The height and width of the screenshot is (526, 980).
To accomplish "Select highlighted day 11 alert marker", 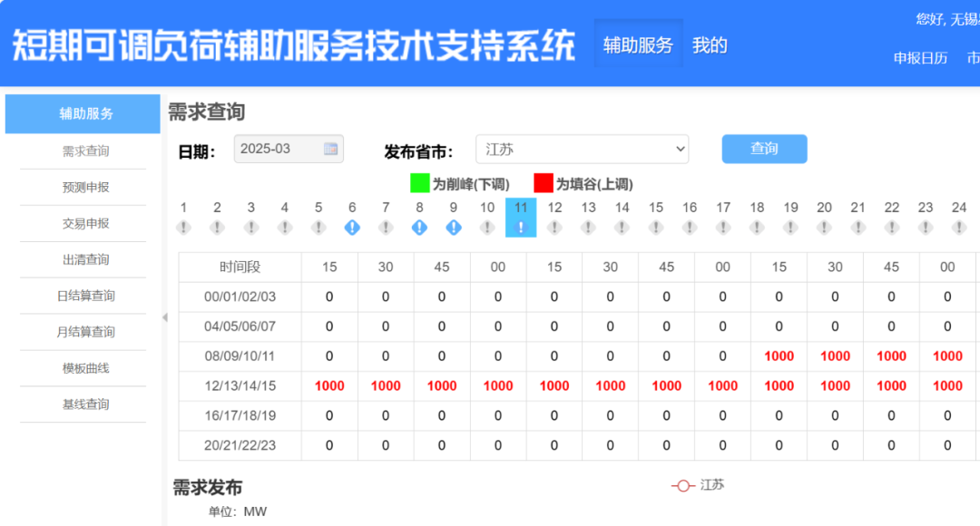I will click(x=521, y=227).
